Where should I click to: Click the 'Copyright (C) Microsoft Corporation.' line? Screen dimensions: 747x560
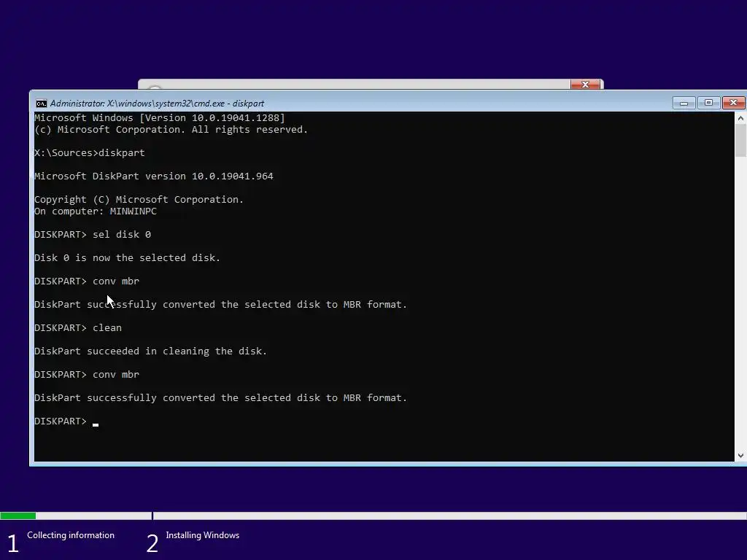coord(139,200)
